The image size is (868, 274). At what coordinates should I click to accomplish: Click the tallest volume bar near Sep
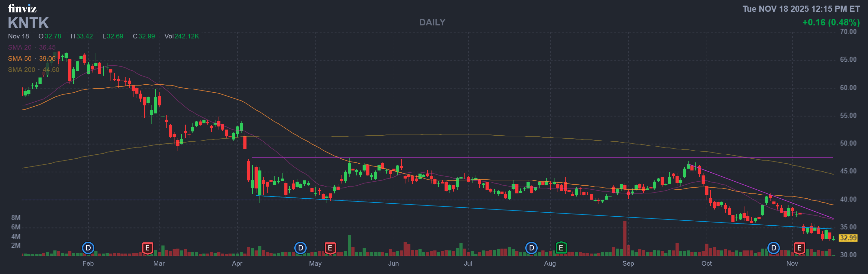point(625,238)
